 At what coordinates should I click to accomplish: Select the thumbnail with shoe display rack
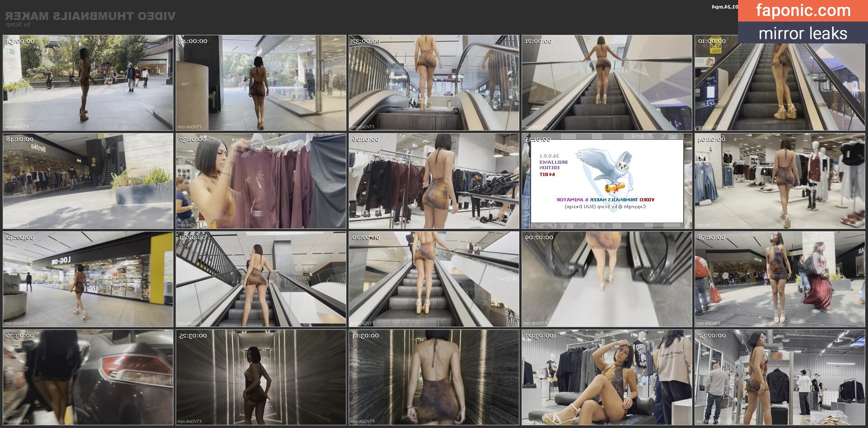coord(434,181)
